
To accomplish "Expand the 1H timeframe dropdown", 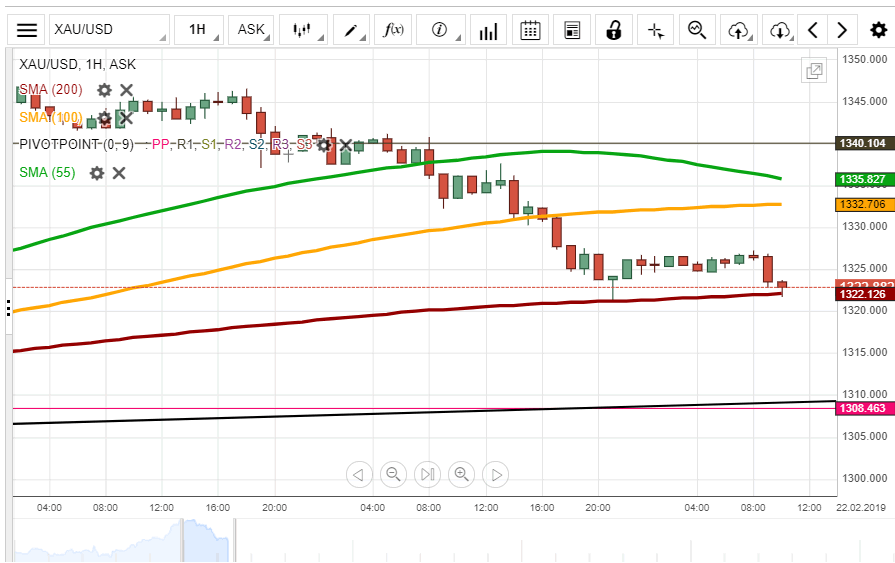I will click(198, 30).
